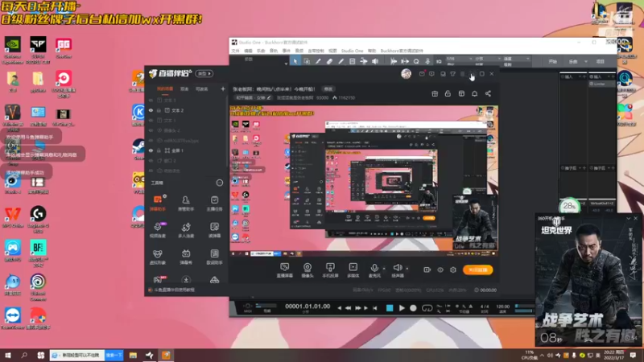Open the 斗鱼直播伴侣使用教程 link
Screen dimensions: 644x362
(x=174, y=290)
